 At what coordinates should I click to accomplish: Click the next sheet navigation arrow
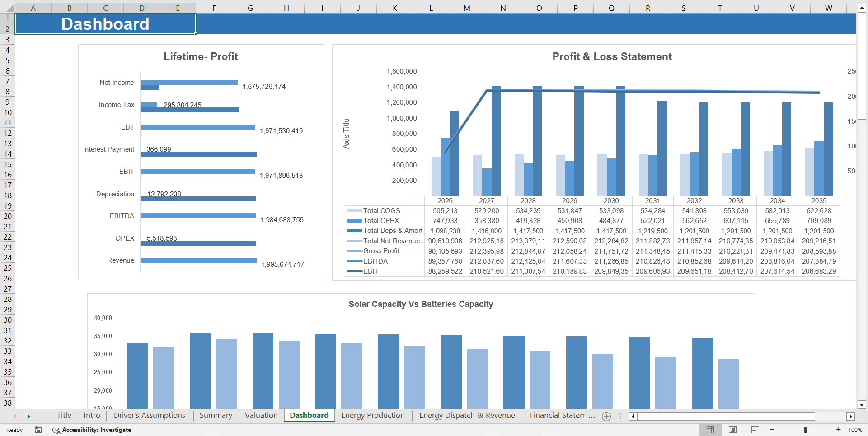29,416
